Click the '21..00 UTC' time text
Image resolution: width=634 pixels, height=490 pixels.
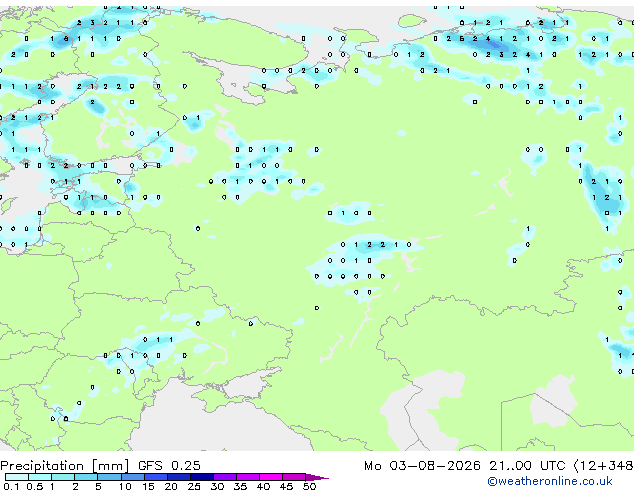(527, 465)
